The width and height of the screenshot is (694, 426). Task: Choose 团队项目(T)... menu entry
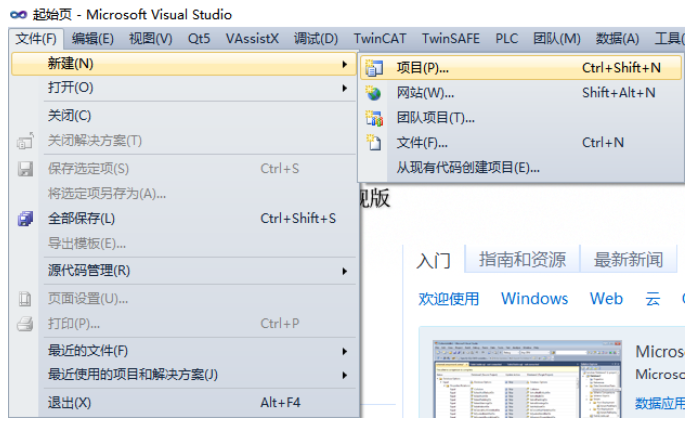click(521, 118)
